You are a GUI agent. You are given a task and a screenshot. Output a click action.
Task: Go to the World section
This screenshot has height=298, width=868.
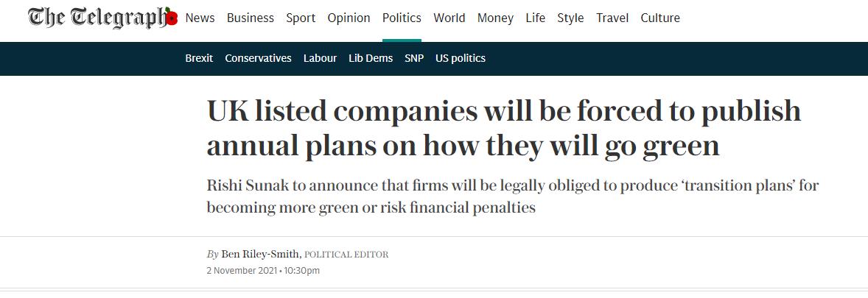click(x=449, y=18)
